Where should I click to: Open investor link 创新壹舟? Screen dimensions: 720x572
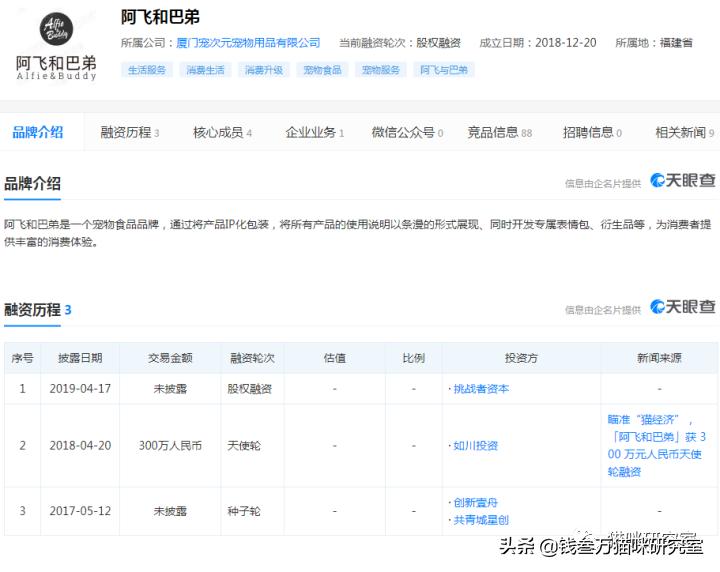pos(476,502)
